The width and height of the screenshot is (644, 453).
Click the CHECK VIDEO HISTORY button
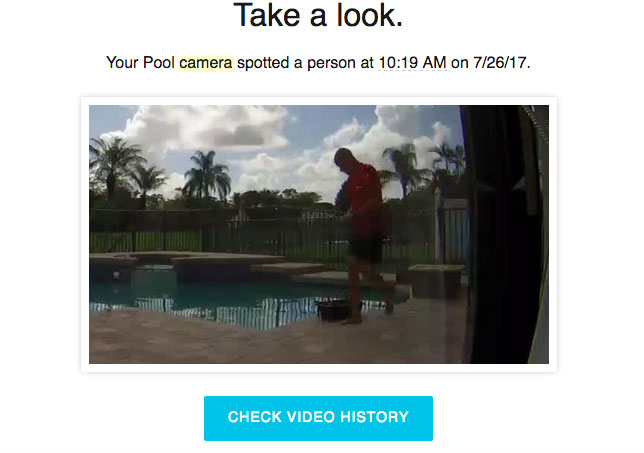coord(318,418)
